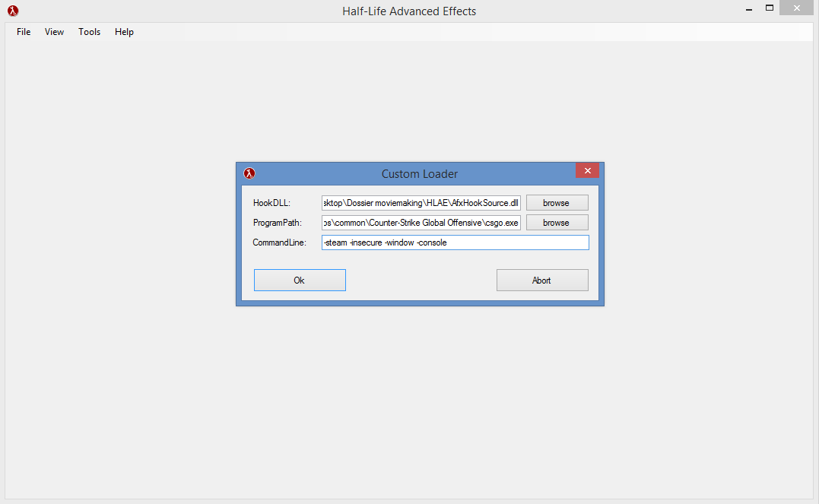Click into the HookDLL path field
819x504 pixels.
pos(421,203)
